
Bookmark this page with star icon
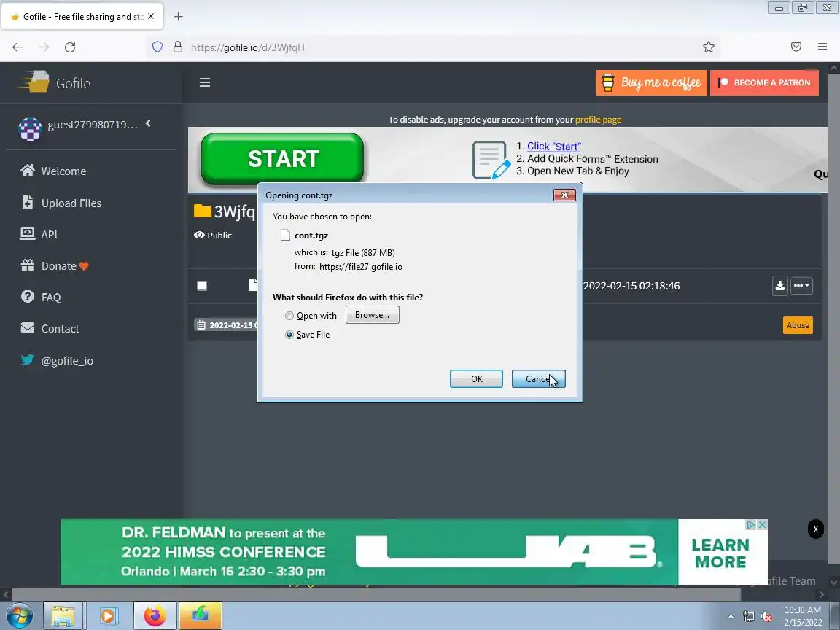coord(709,47)
